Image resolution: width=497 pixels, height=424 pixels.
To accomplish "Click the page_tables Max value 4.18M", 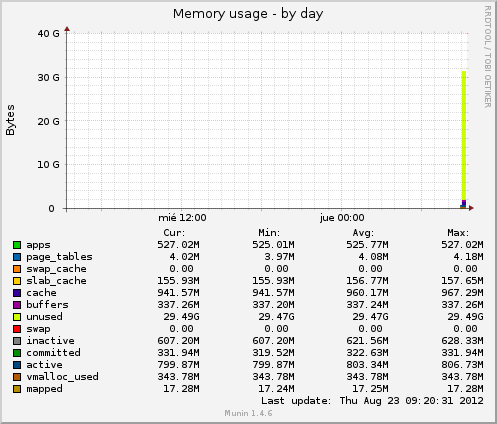I will point(468,257).
